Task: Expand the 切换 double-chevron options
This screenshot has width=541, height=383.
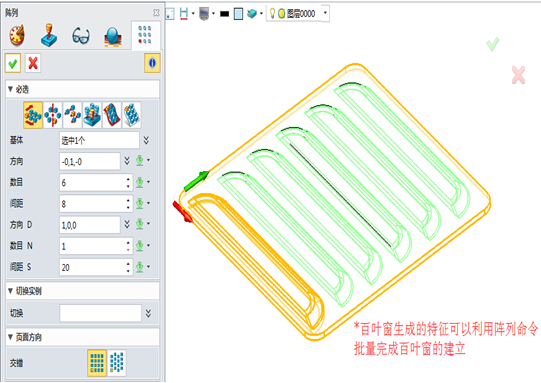Action: [148, 313]
